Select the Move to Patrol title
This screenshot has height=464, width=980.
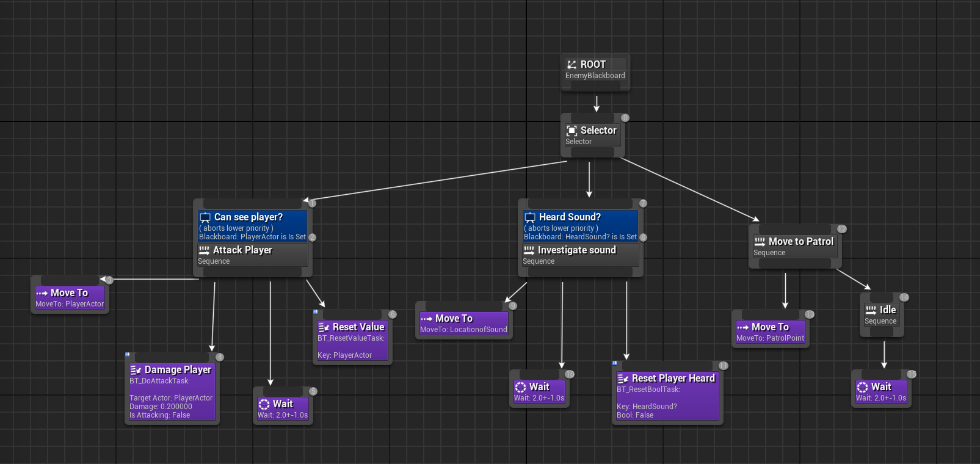801,242
